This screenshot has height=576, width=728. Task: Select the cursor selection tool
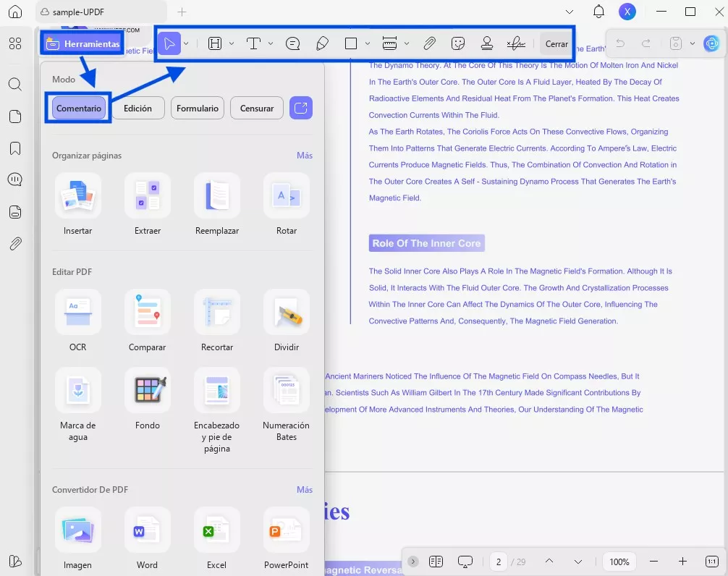point(169,43)
